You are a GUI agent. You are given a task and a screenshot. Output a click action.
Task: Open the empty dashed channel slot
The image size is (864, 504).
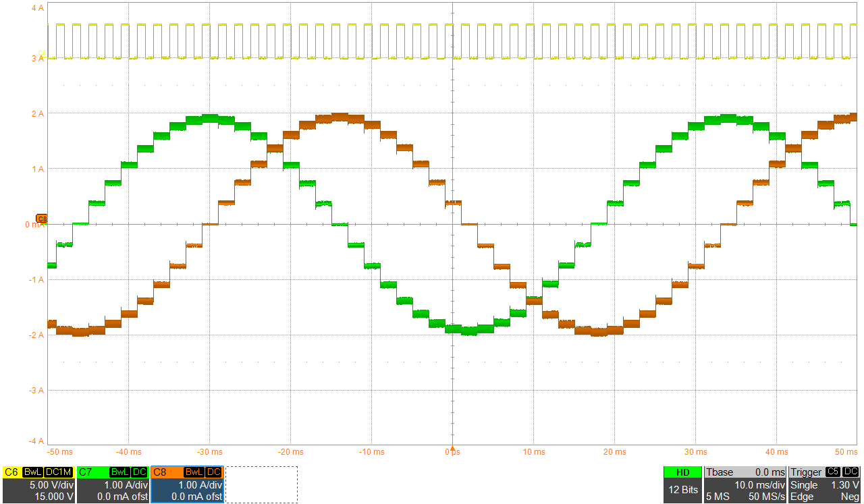[x=263, y=483]
